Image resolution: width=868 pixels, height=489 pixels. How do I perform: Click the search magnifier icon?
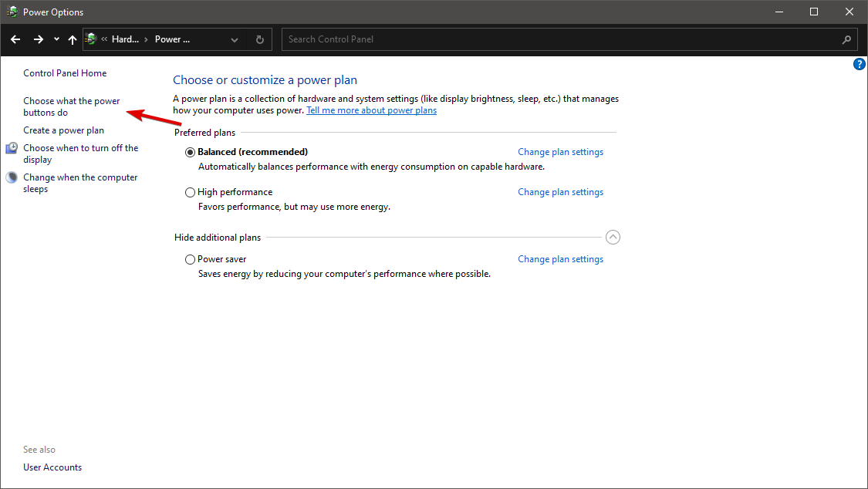click(846, 39)
